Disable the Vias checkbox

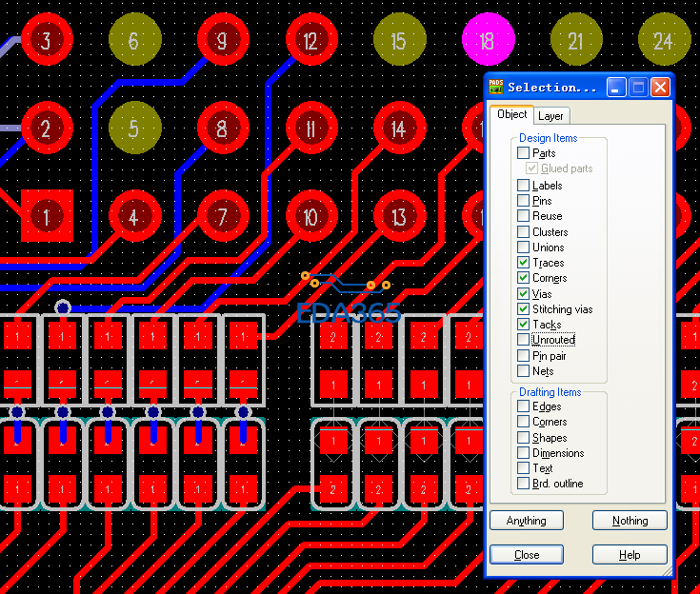(x=523, y=294)
